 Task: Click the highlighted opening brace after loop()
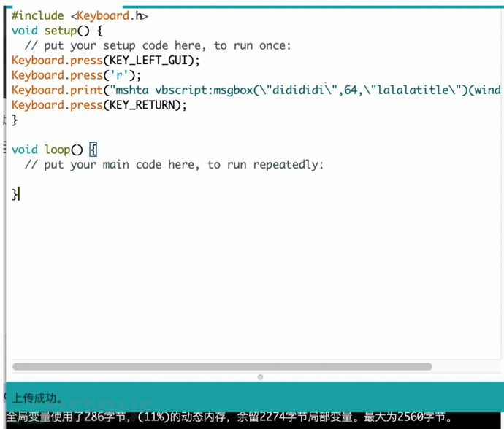(x=93, y=150)
